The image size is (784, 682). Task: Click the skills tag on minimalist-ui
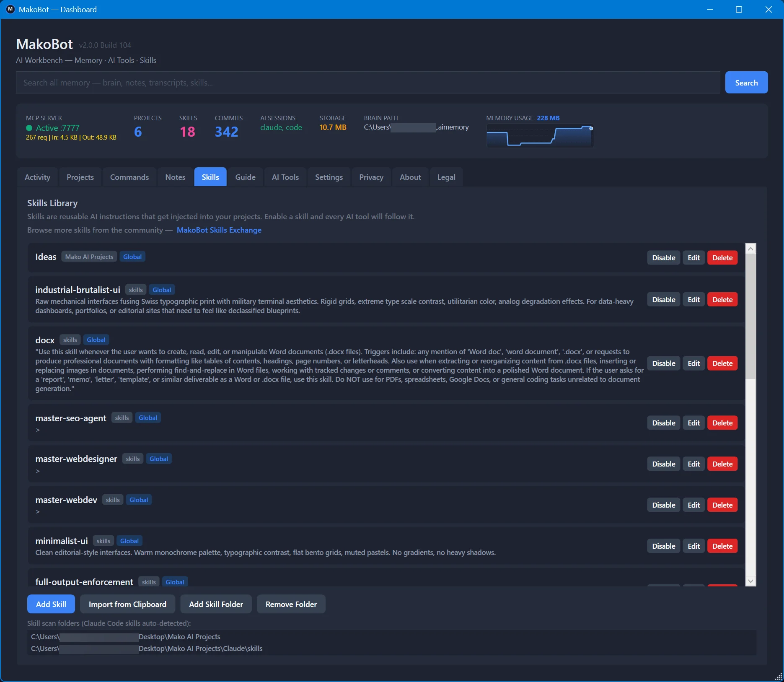tap(103, 541)
